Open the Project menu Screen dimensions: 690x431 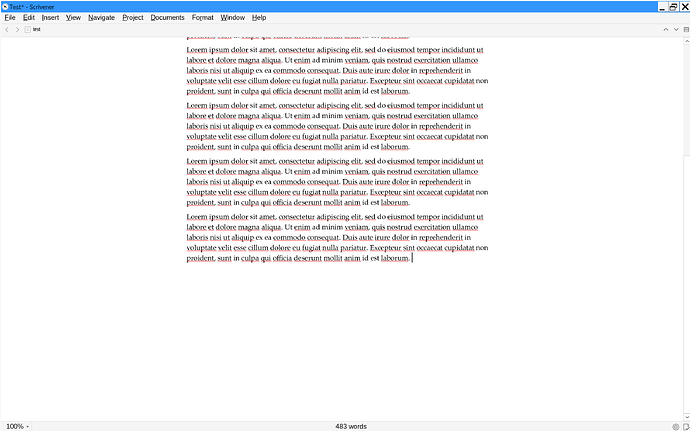(x=133, y=18)
